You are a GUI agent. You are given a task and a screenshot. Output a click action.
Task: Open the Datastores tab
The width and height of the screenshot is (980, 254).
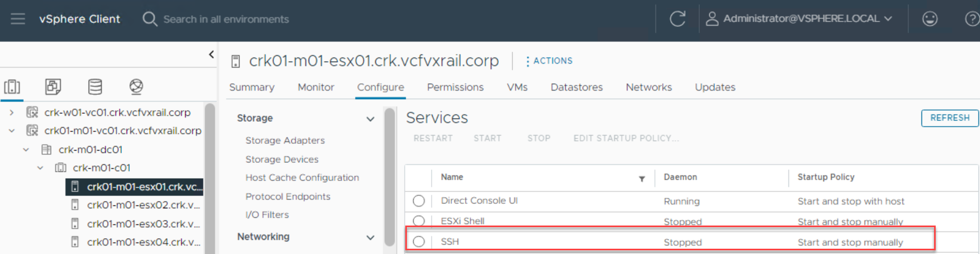[576, 87]
